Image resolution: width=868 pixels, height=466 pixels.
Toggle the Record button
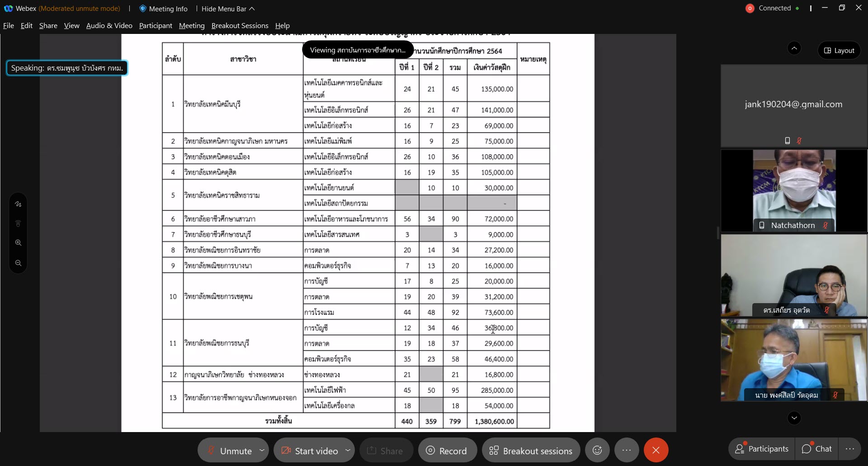pyautogui.click(x=447, y=451)
